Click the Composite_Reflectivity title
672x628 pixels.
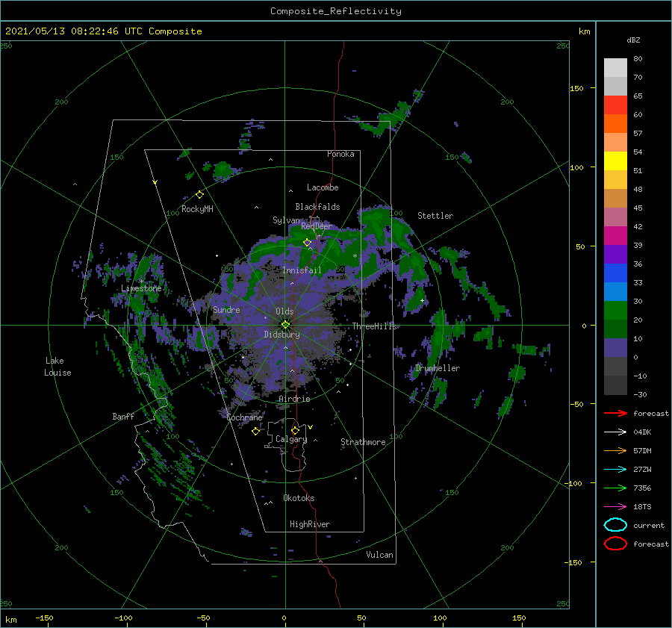(x=336, y=11)
